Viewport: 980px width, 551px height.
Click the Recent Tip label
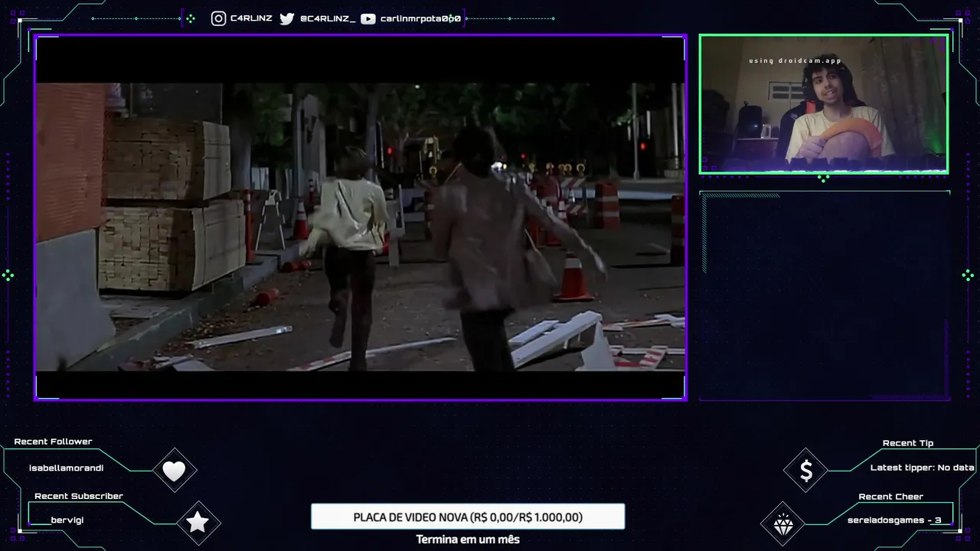[x=908, y=443]
